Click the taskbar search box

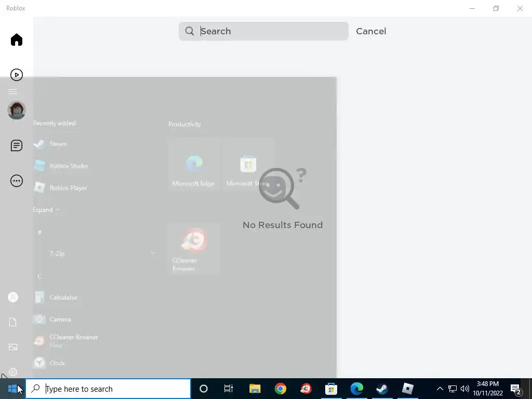108,389
